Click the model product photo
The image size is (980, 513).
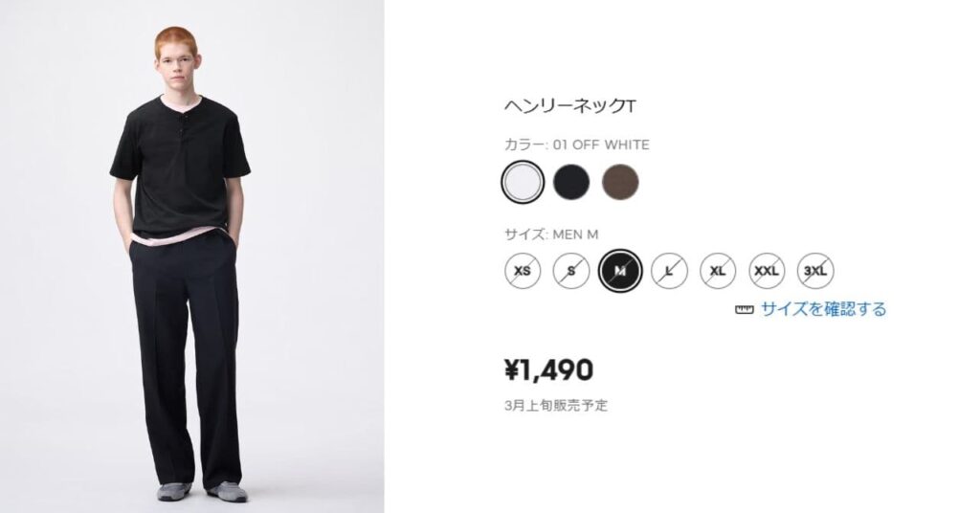point(191,256)
